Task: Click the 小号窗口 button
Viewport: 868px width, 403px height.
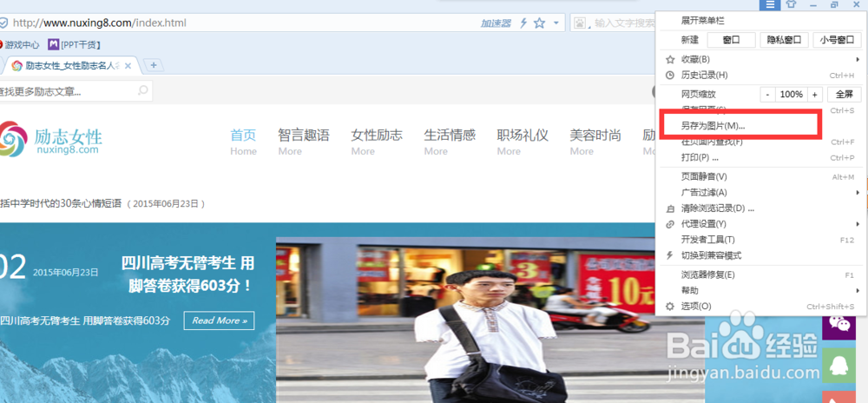Action: [837, 40]
